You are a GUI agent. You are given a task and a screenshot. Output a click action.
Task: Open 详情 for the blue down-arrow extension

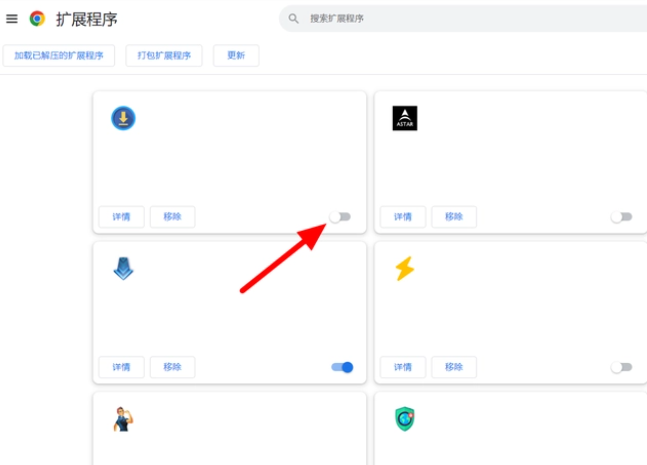121,367
